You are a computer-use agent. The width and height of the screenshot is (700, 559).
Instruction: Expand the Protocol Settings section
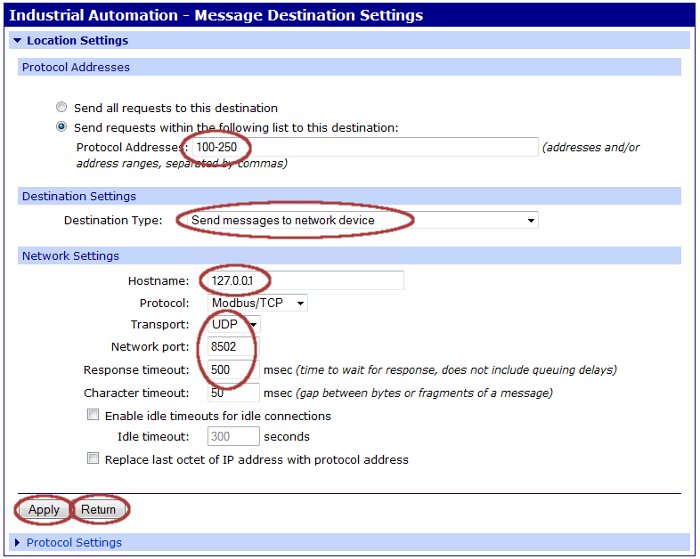(x=17, y=543)
